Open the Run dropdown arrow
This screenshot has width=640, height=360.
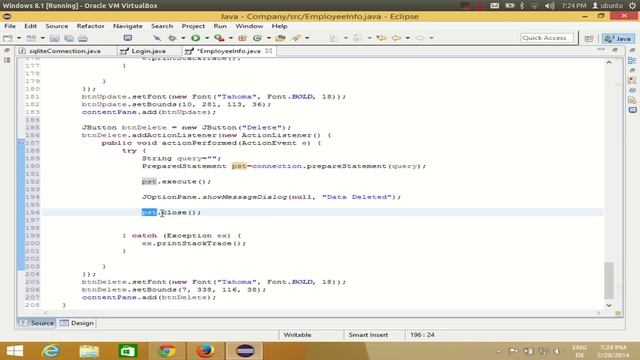pyautogui.click(x=207, y=38)
